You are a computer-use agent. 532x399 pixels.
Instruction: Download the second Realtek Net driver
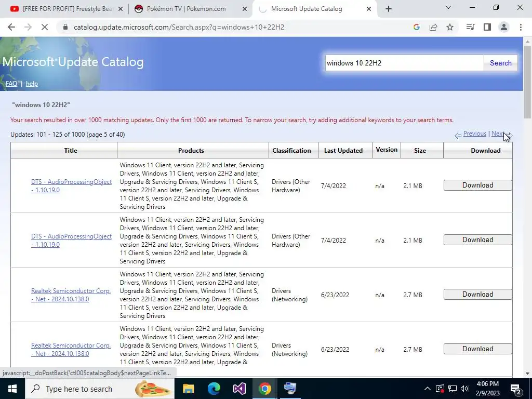478,349
